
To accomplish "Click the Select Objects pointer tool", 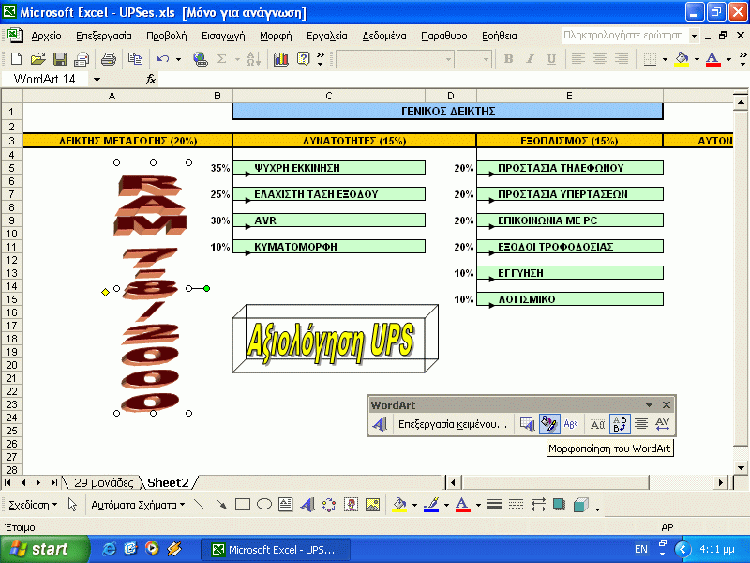I will point(72,505).
